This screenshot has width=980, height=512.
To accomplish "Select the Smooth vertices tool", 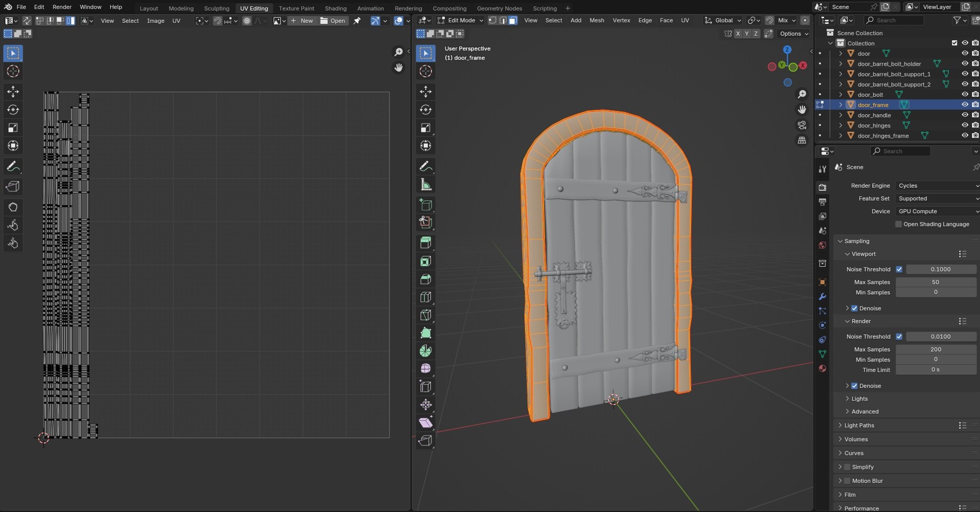I will [x=426, y=369].
